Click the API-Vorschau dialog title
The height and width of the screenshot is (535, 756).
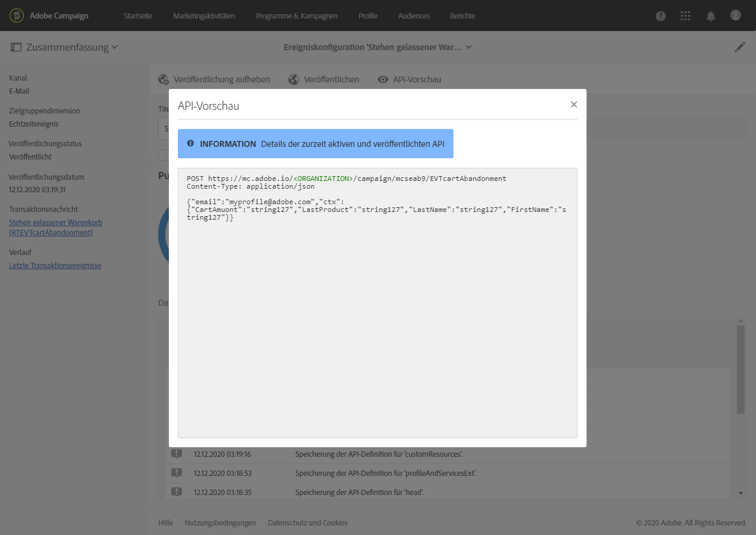click(209, 106)
